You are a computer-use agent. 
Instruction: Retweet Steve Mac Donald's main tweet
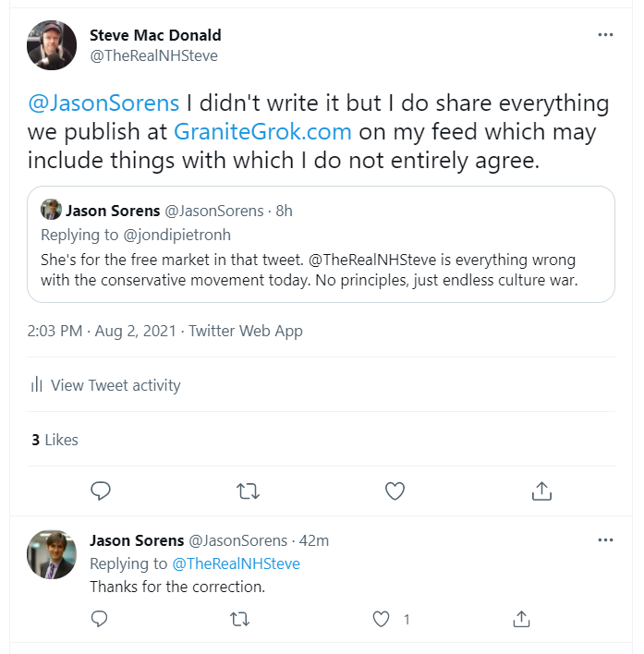[248, 491]
